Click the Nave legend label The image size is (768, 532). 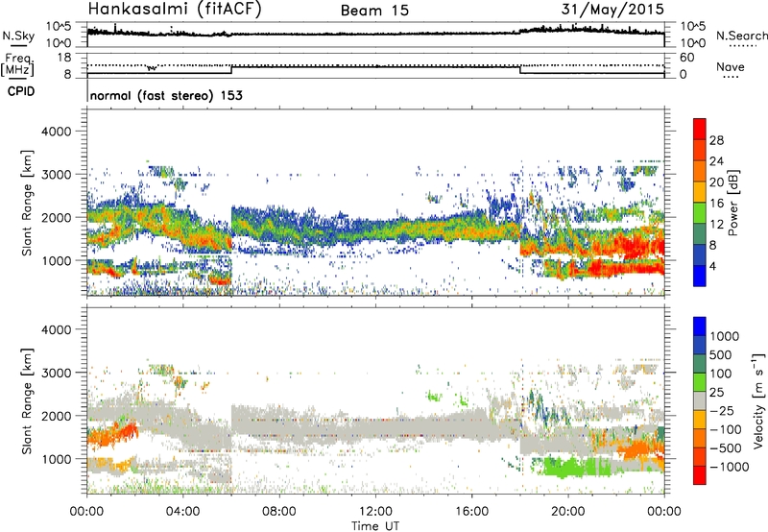(730, 67)
